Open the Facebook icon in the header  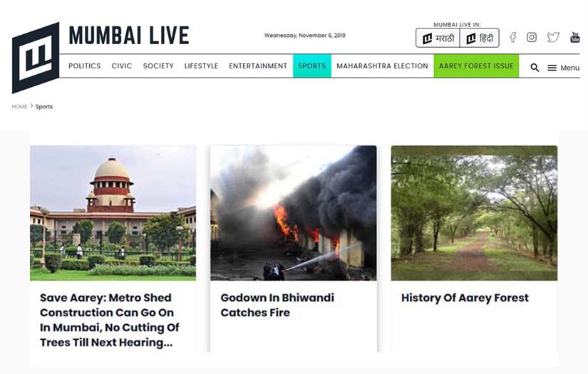click(512, 37)
